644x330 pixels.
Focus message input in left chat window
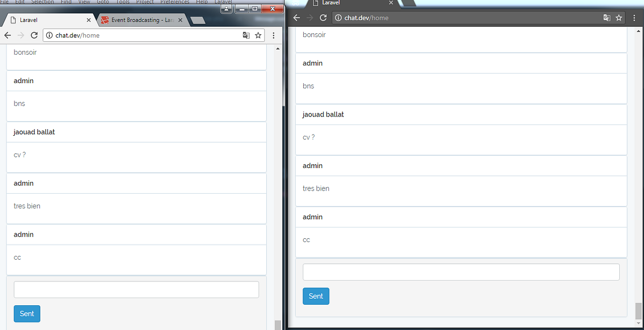136,290
